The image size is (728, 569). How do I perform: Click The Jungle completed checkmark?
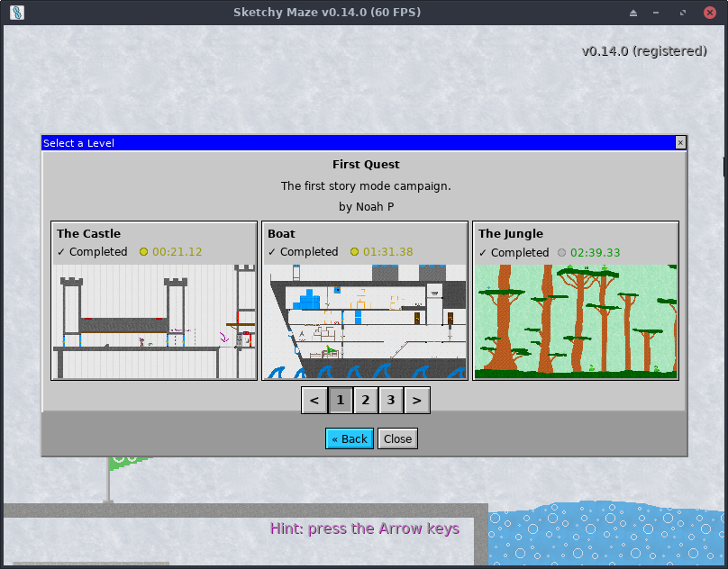click(x=482, y=253)
